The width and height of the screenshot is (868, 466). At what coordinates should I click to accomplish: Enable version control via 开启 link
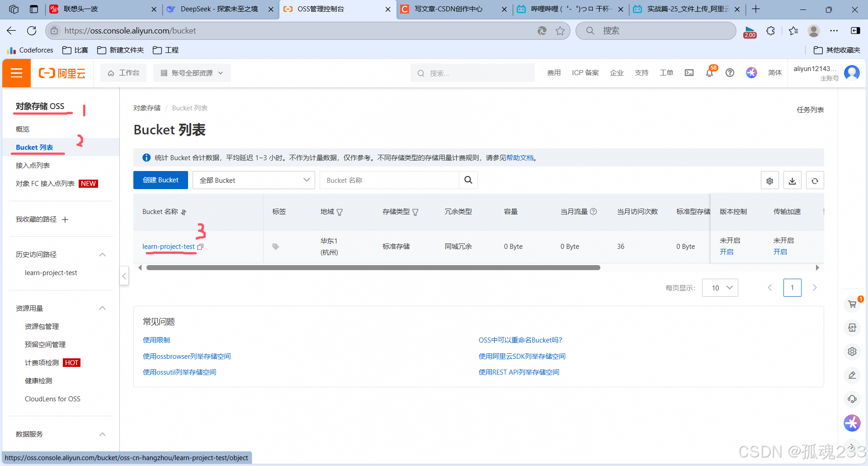(726, 252)
